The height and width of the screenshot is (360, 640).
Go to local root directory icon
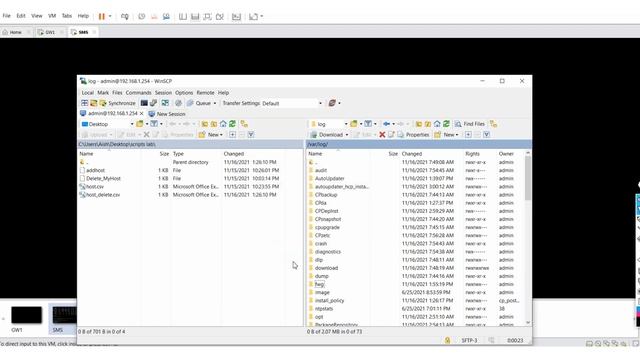coord(213,124)
